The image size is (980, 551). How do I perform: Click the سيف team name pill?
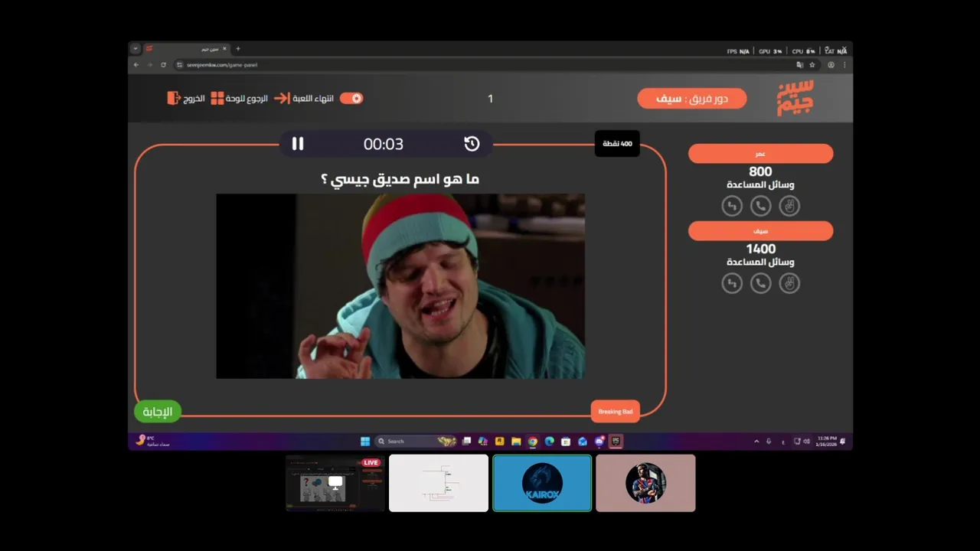pyautogui.click(x=760, y=231)
